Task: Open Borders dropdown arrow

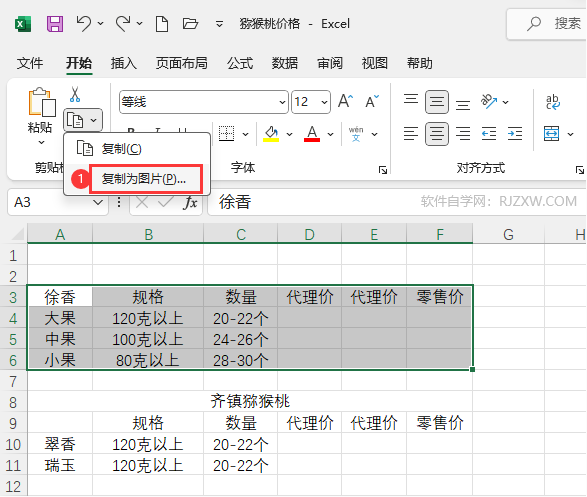Action: click(246, 134)
